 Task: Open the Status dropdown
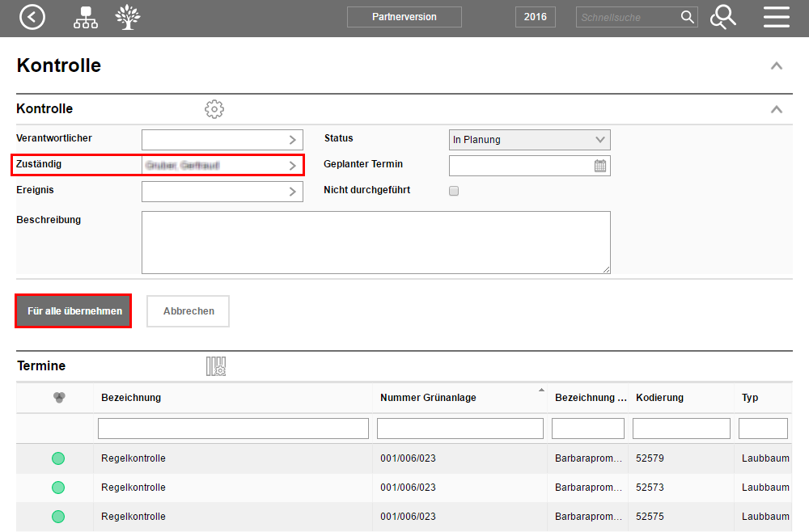pos(529,140)
